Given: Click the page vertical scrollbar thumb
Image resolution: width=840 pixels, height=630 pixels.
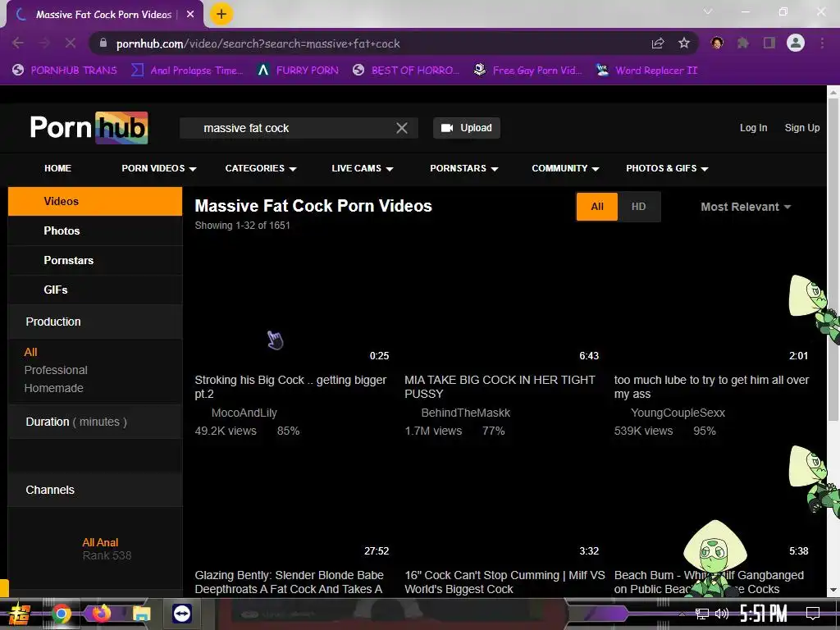Looking at the screenshot, I should pos(833,260).
